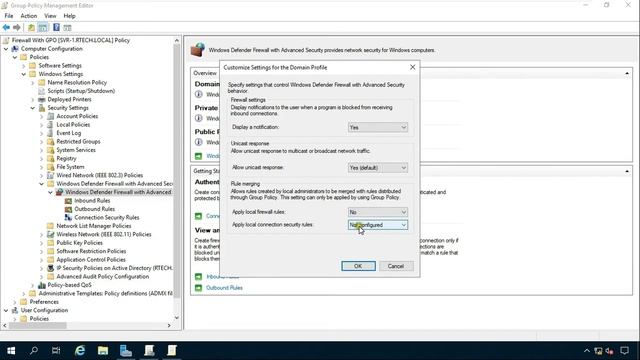Open the Action menu

(x=29, y=16)
